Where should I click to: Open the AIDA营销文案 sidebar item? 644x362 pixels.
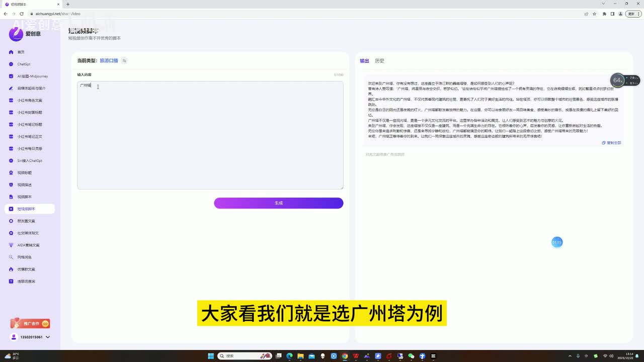point(28,245)
